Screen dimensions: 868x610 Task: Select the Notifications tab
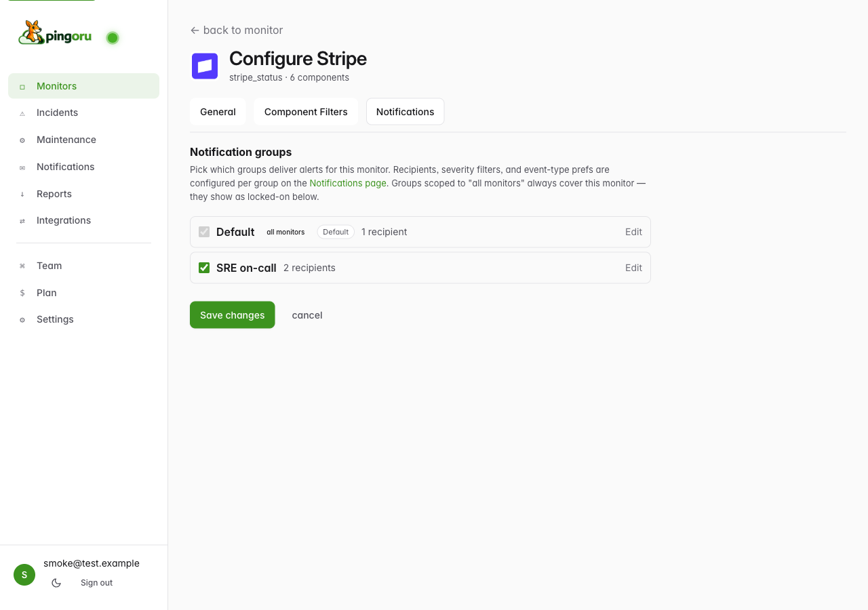405,112
